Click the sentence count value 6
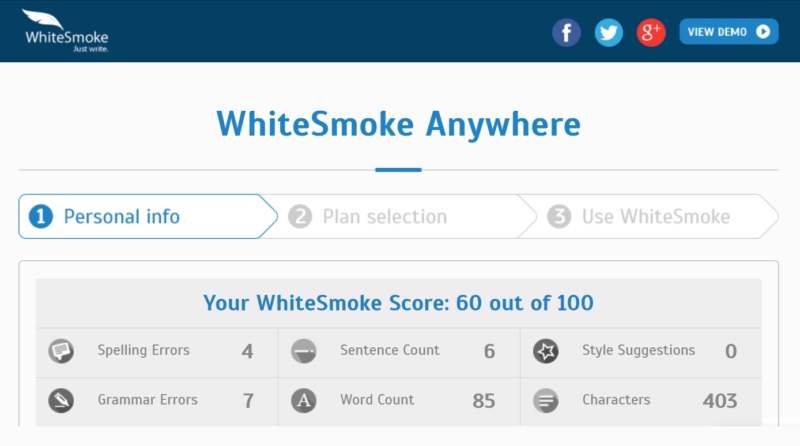The height and width of the screenshot is (446, 800). pyautogui.click(x=489, y=351)
